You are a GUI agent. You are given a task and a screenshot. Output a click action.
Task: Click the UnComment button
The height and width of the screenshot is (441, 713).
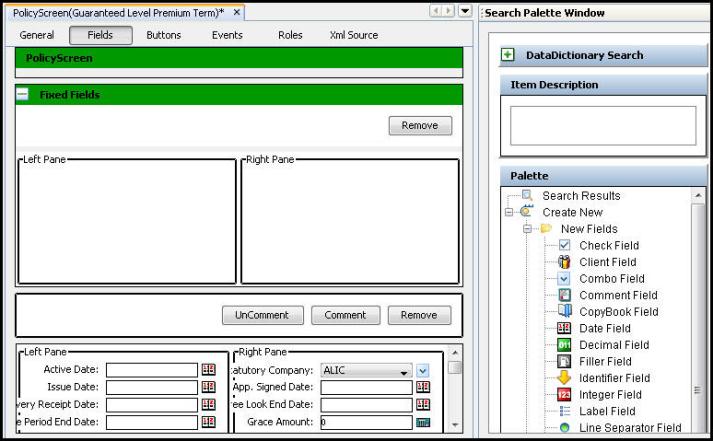262,315
